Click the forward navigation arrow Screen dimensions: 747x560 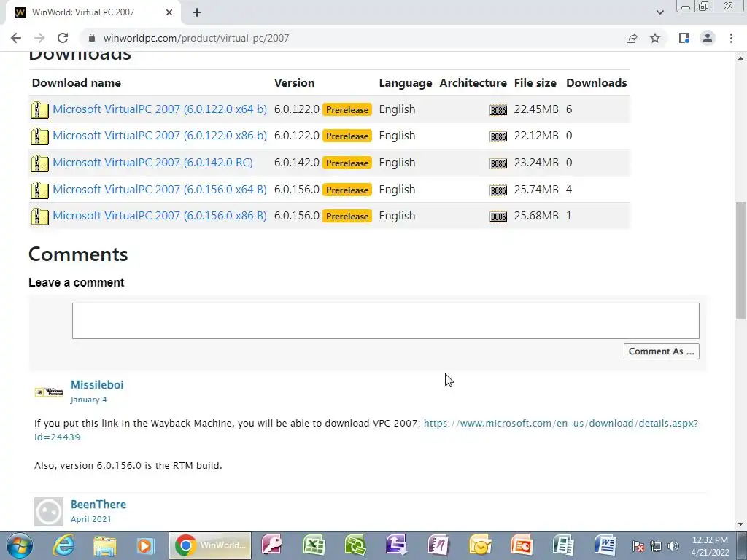[x=39, y=38]
